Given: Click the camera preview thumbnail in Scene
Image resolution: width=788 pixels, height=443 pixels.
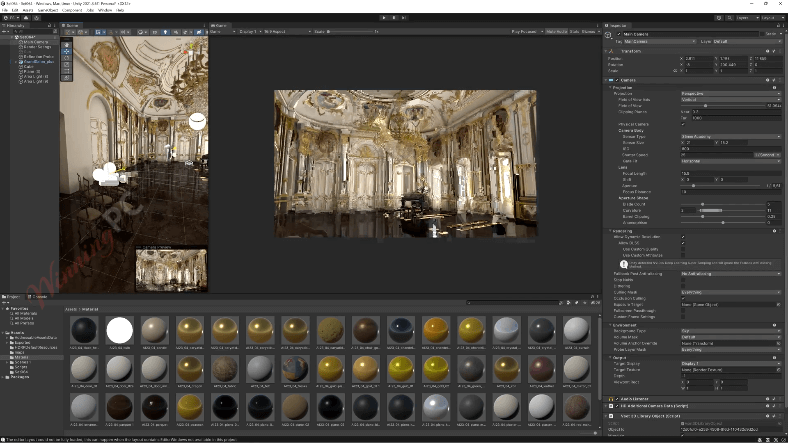Looking at the screenshot, I should (x=171, y=270).
